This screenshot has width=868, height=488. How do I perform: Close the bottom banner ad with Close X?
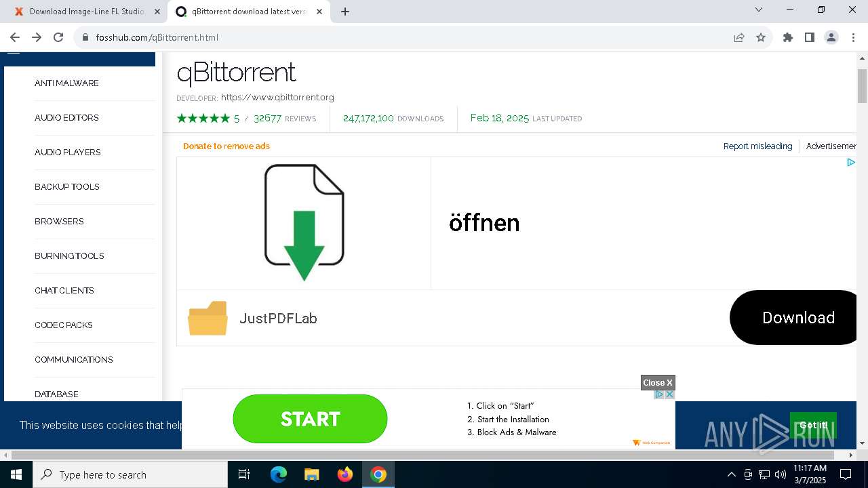click(658, 382)
